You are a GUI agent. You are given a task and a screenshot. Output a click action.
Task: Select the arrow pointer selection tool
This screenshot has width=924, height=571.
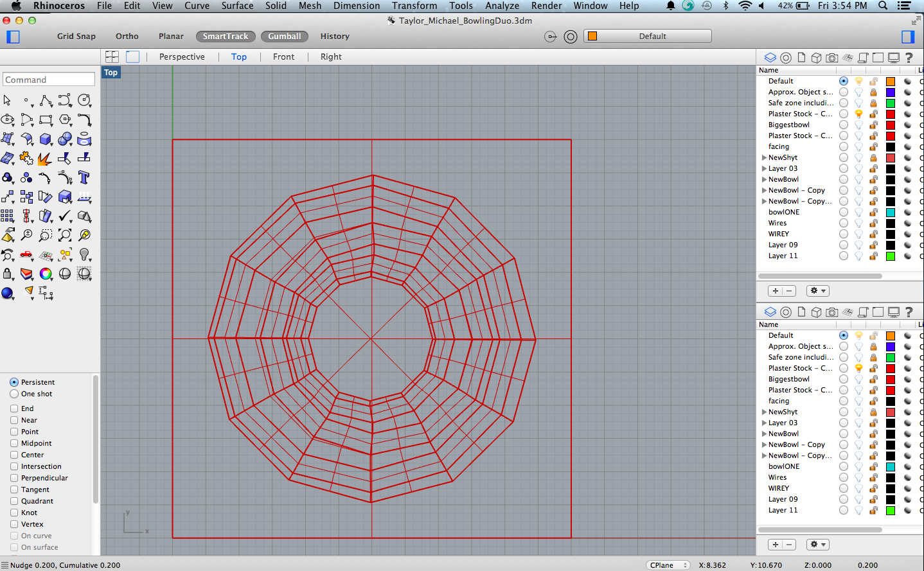point(7,100)
